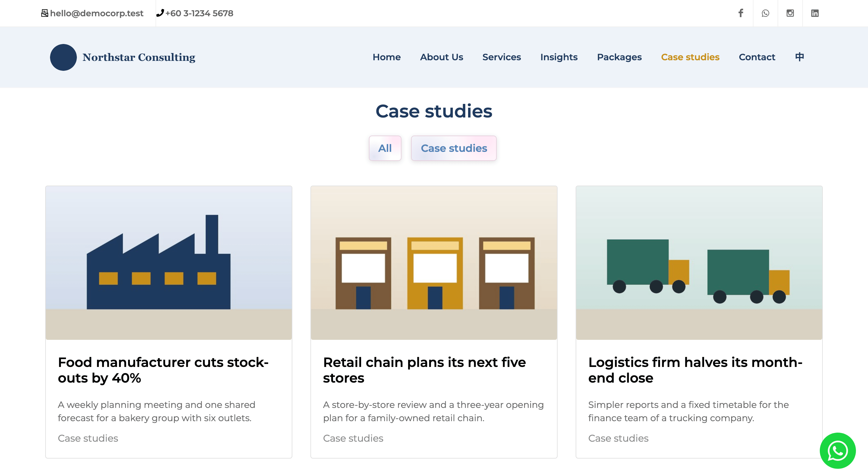Click the large Case studies page heading
868x476 pixels.
[434, 111]
